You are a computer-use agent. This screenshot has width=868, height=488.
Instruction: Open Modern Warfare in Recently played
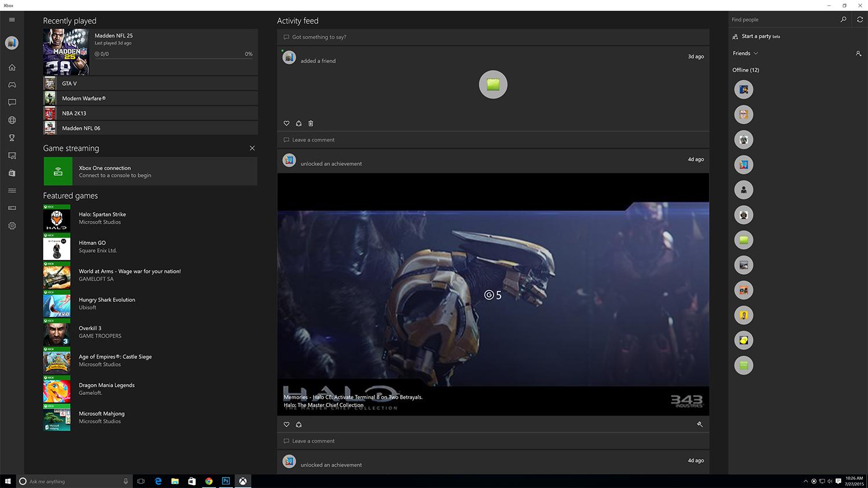(150, 98)
